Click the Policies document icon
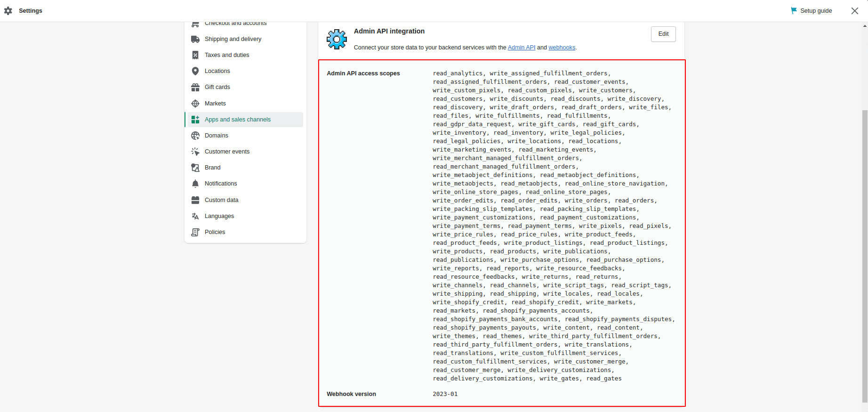This screenshot has height=412, width=868. [195, 232]
